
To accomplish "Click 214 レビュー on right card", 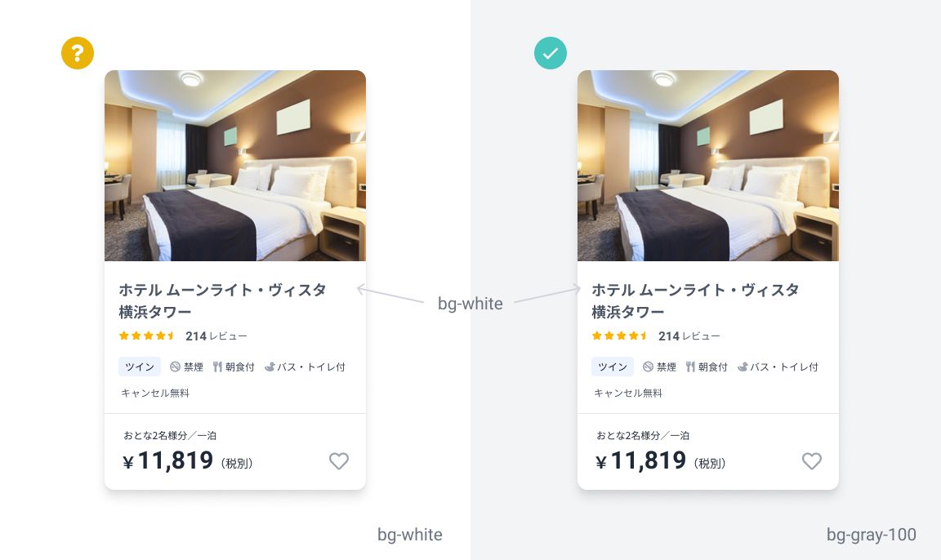I will tap(689, 336).
